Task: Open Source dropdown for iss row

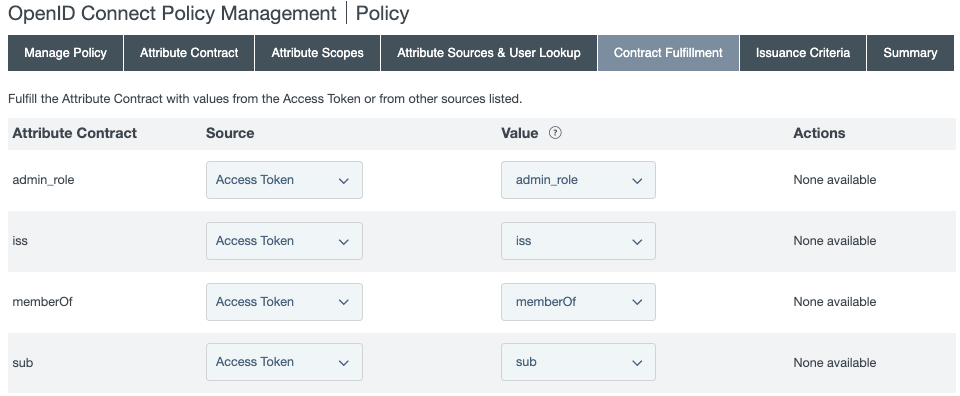Action: pos(284,241)
